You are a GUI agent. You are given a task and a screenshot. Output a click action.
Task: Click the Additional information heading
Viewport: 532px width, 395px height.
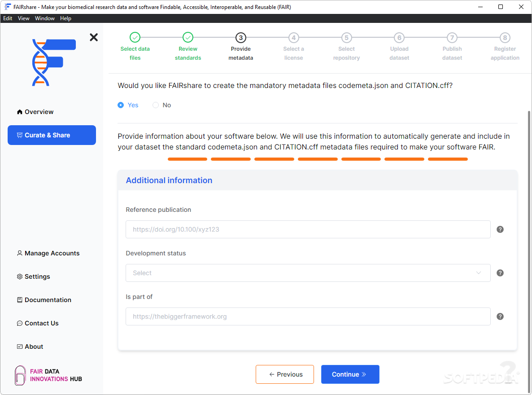169,180
